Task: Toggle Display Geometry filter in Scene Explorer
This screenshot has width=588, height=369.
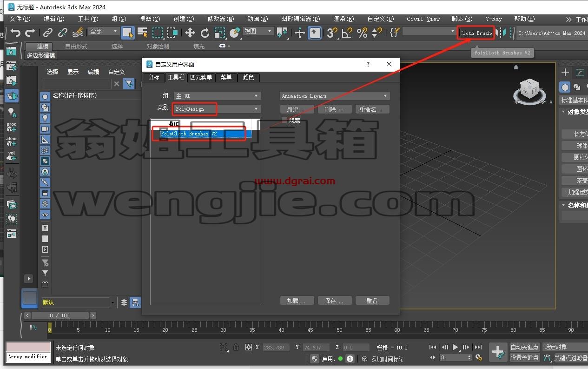Action: coord(45,97)
